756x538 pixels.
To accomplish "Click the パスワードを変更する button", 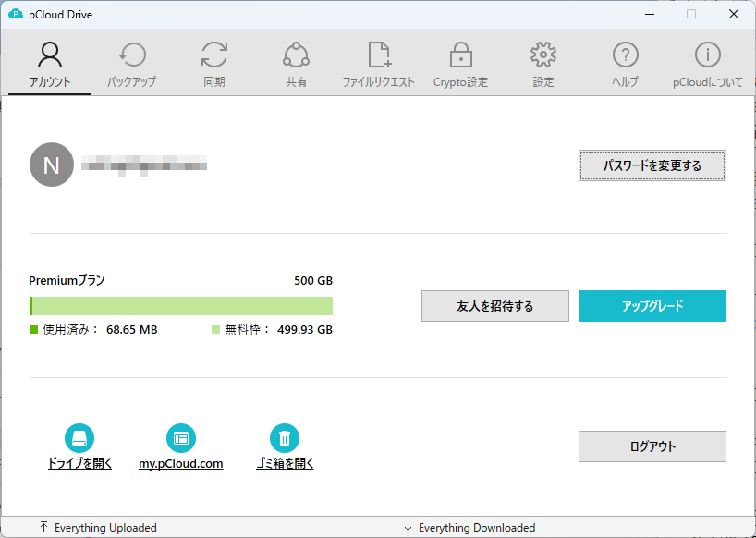I will tap(652, 165).
